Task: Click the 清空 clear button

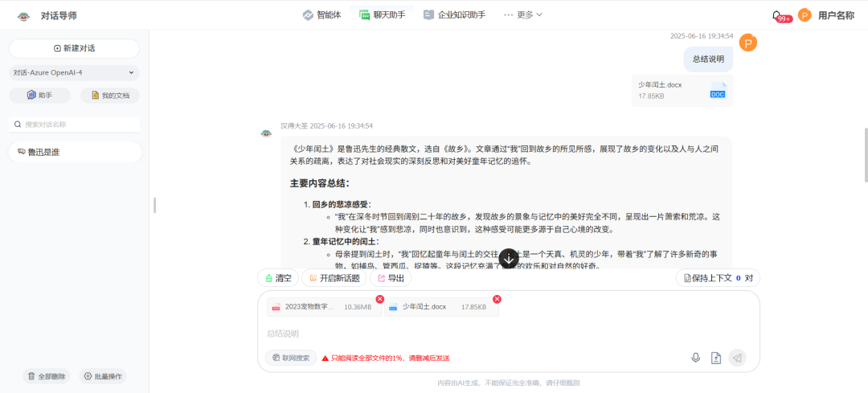Action: [x=278, y=278]
